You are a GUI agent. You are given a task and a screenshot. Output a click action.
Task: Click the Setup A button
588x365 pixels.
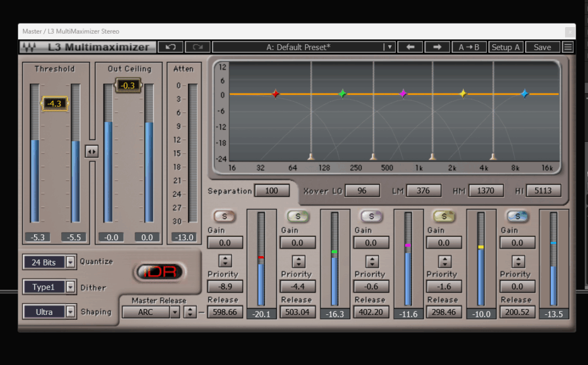(506, 47)
